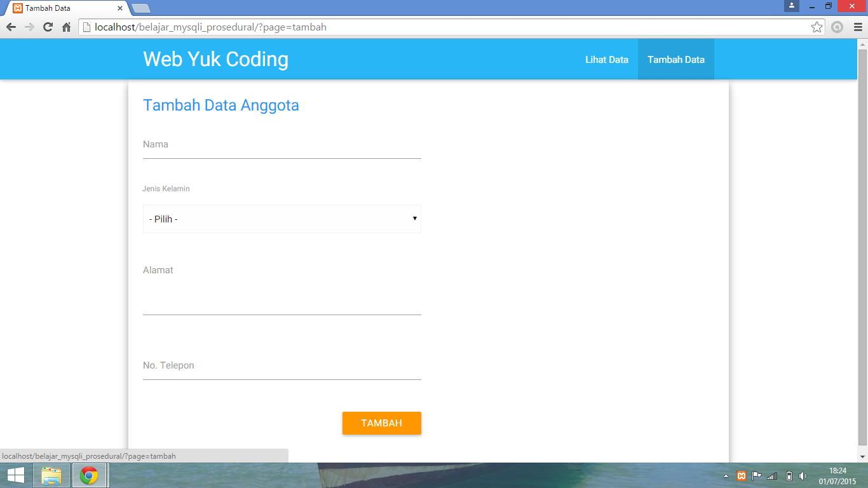
Task: Open the XAMPP control panel tray icon
Action: pyautogui.click(x=742, y=475)
